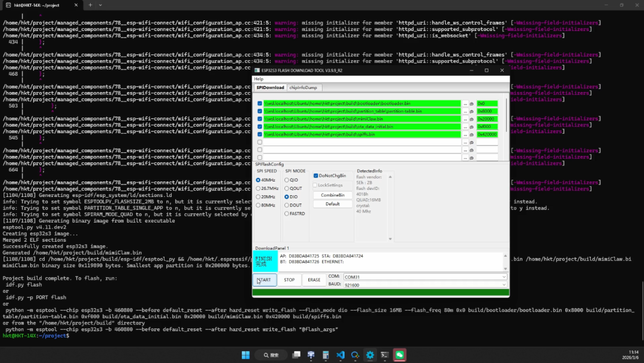Click browse button for mimiClaw.bin row
644x363 pixels.
pos(465,119)
